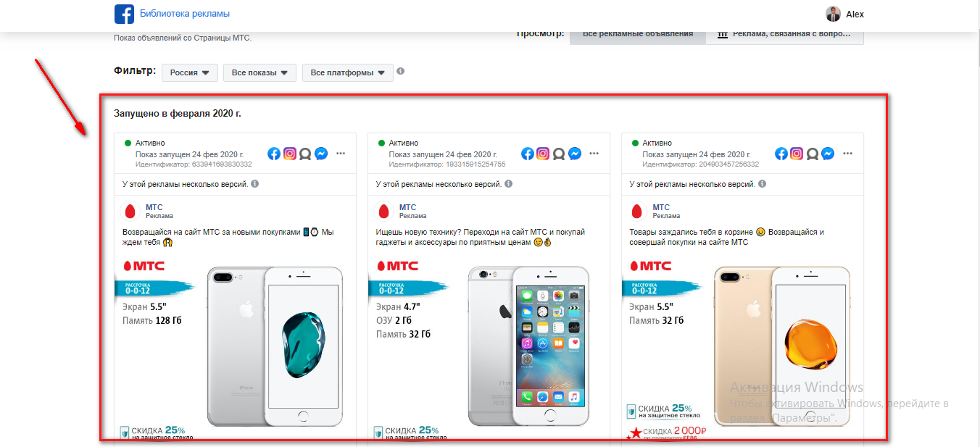Image resolution: width=980 pixels, height=447 pixels.
Task: Open the three-dot menu on first ad
Action: pos(341,154)
